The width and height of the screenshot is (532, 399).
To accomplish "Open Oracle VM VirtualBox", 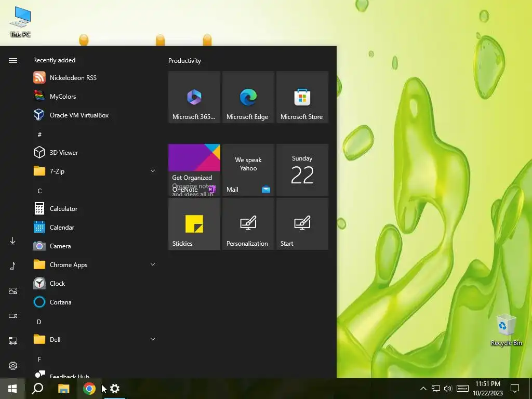I will coord(95,115).
